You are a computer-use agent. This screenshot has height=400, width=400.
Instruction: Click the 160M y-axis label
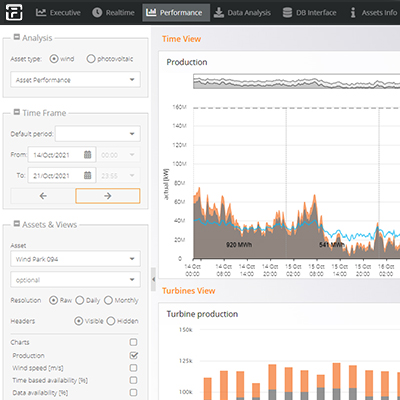click(179, 107)
